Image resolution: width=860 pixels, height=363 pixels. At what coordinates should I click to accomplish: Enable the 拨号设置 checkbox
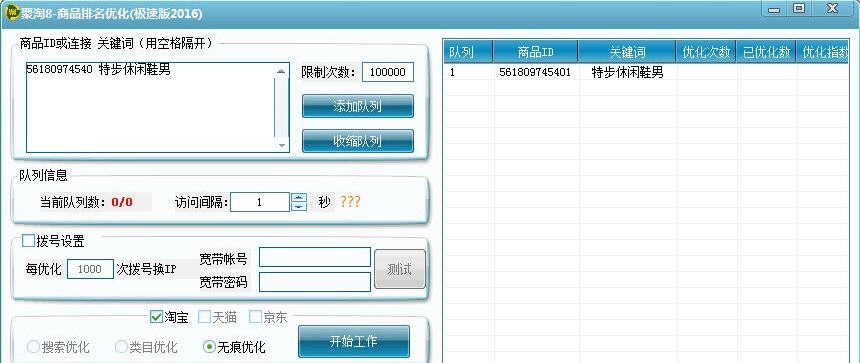point(28,241)
